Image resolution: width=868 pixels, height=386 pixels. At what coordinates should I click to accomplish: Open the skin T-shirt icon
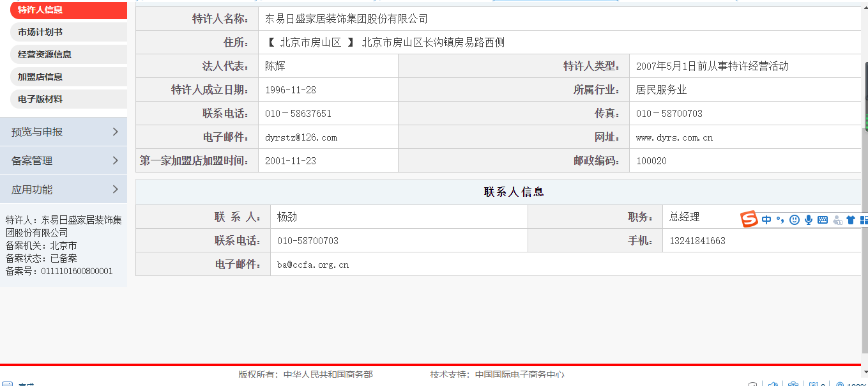click(x=851, y=220)
